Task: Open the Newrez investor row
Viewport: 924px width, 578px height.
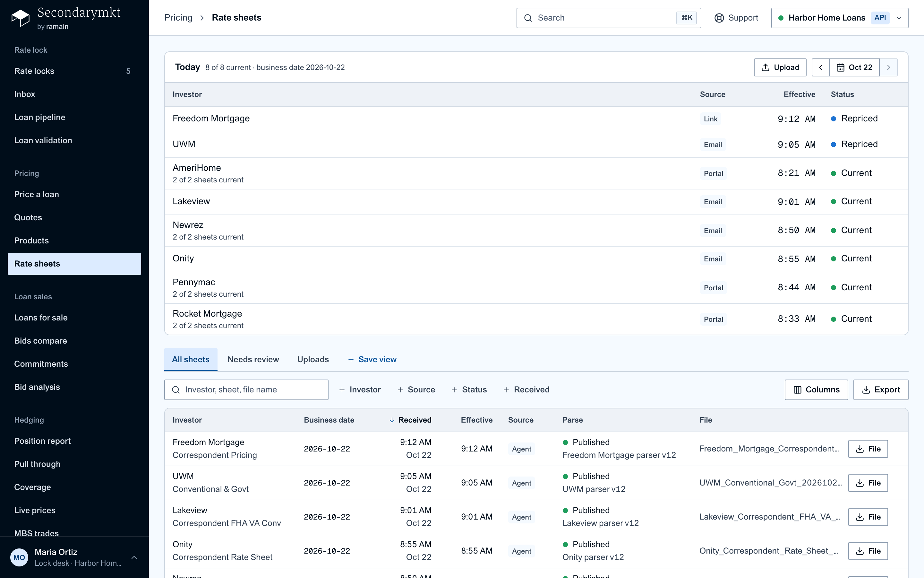Action: tap(536, 231)
